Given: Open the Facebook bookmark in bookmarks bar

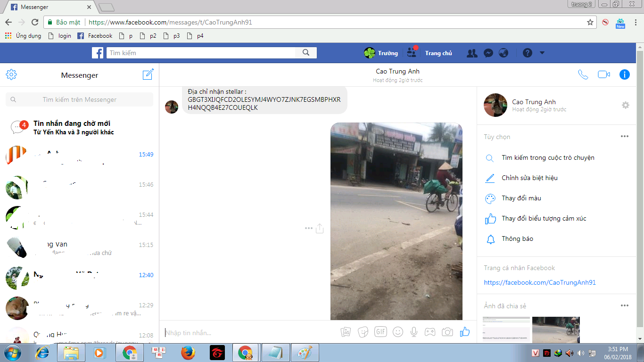Looking at the screenshot, I should point(95,36).
